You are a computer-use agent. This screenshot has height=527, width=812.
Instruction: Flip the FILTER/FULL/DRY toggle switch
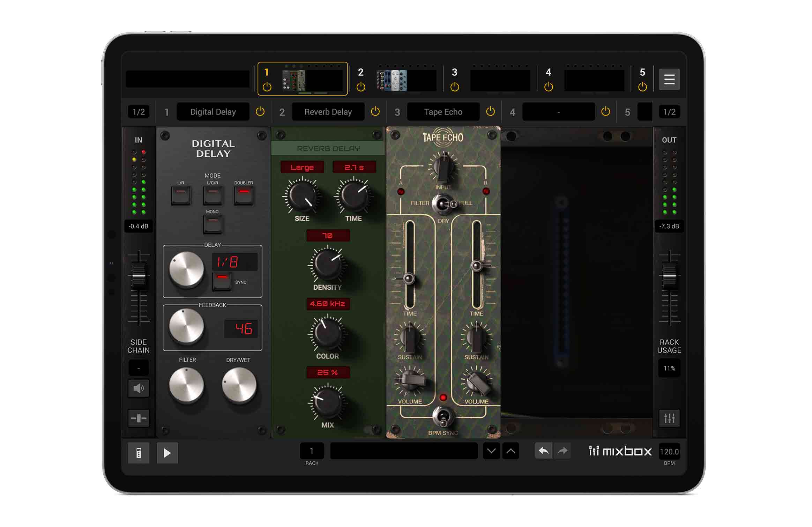pyautogui.click(x=444, y=204)
